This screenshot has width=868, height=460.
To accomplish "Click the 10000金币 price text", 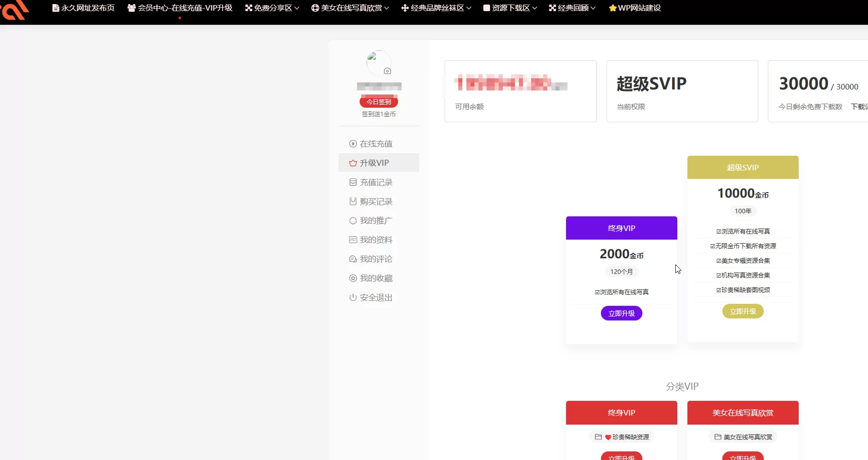I will [x=743, y=194].
